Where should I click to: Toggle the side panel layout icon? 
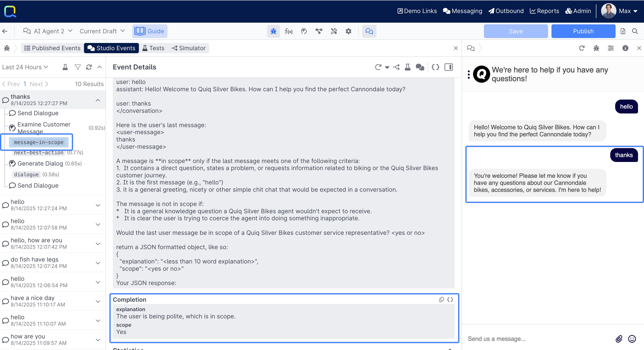click(449, 67)
